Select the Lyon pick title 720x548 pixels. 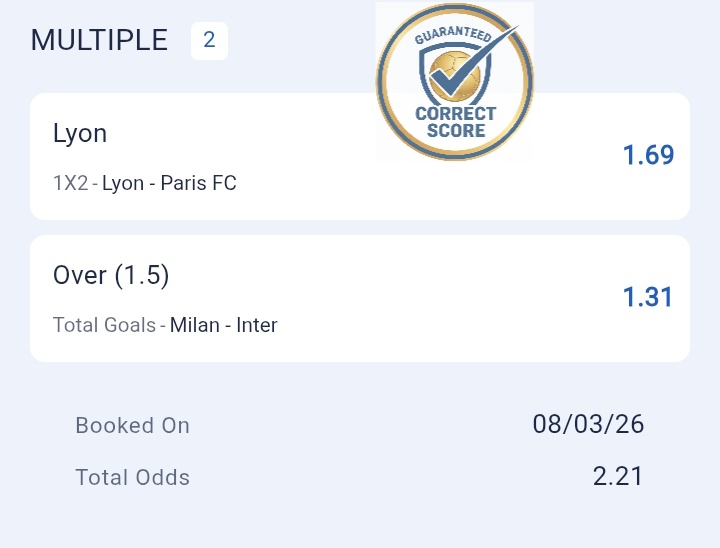[80, 134]
